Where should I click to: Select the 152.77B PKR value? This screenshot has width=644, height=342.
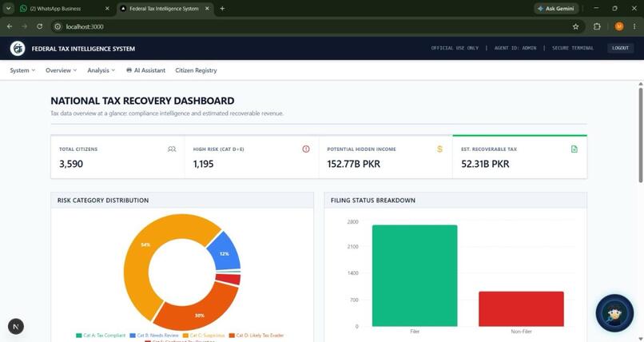(354, 164)
